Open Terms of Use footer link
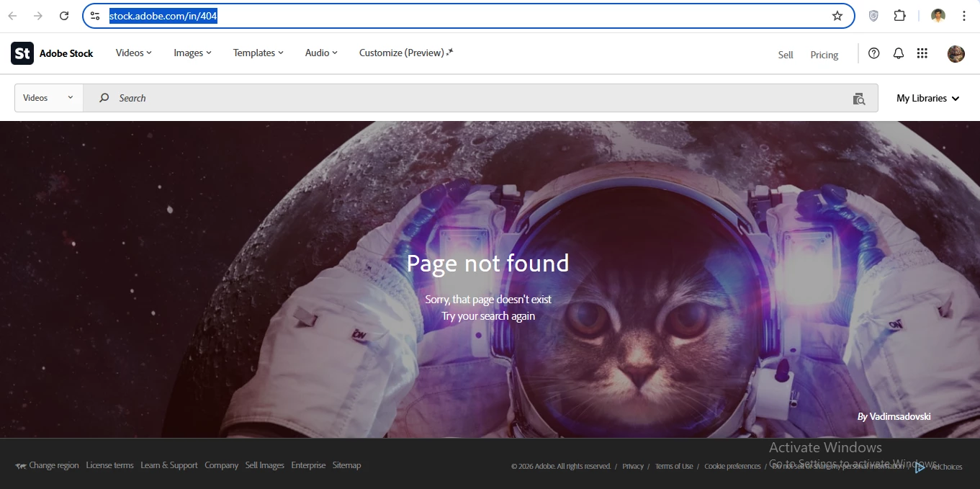980x489 pixels. point(674,467)
